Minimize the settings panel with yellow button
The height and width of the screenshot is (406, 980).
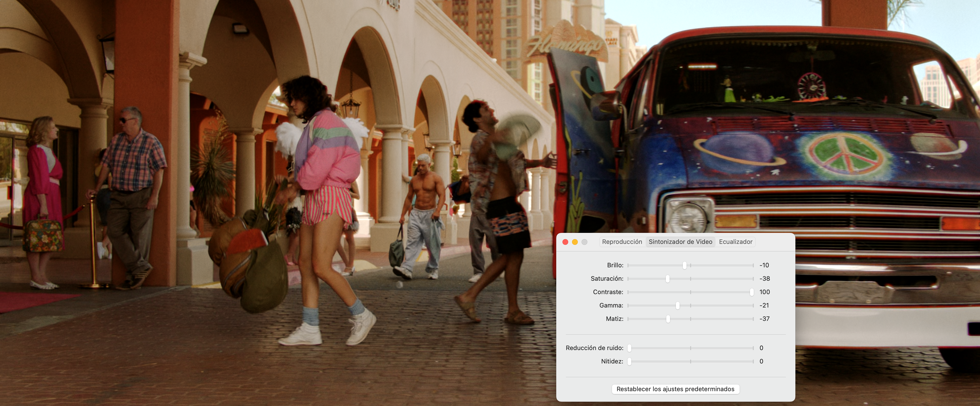575,242
